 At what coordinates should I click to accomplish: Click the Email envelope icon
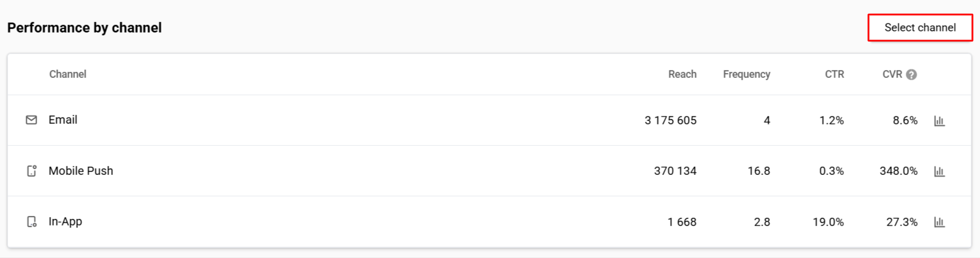point(31,120)
